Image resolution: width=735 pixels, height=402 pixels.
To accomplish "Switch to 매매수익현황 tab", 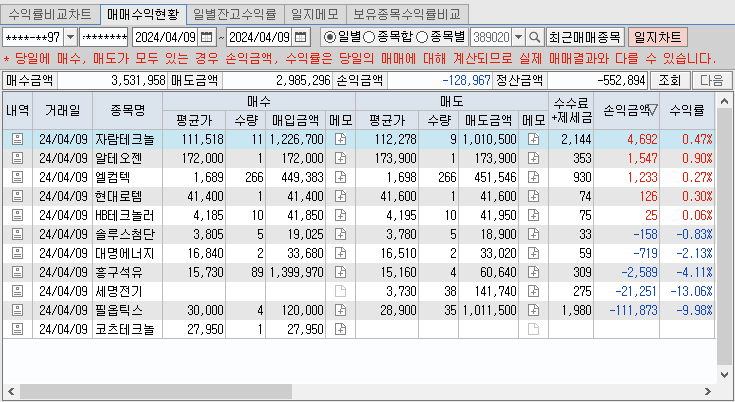I will [143, 14].
